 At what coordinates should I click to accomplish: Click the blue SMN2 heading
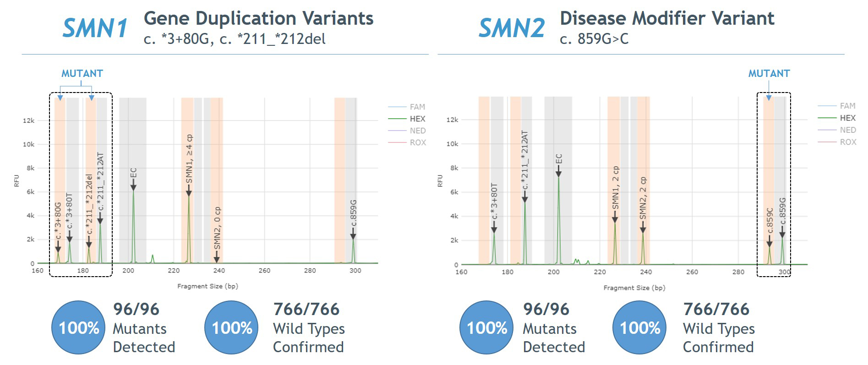[511, 28]
